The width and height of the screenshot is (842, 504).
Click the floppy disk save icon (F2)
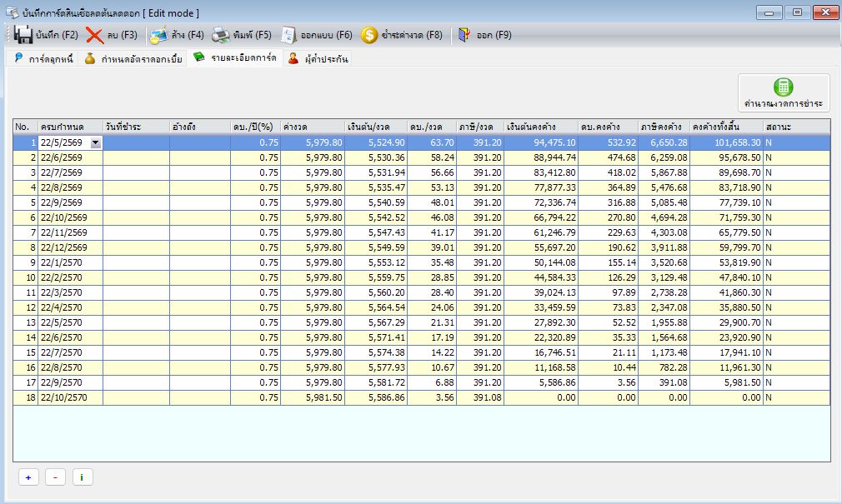pyautogui.click(x=23, y=36)
